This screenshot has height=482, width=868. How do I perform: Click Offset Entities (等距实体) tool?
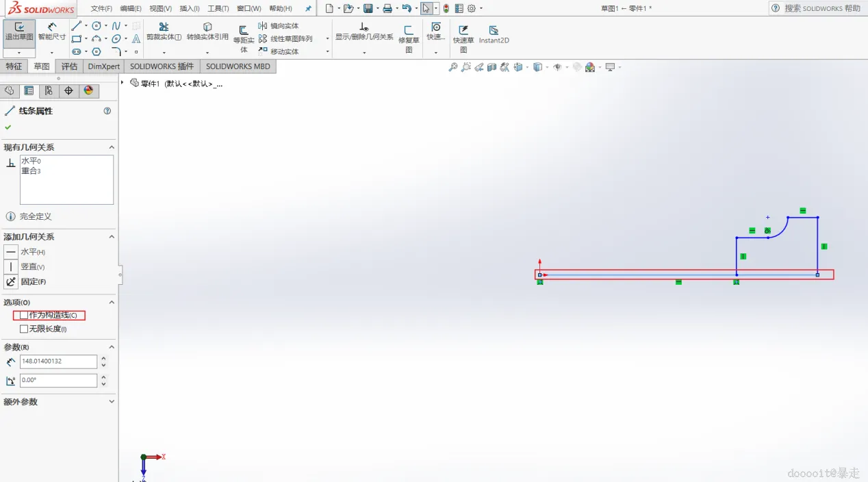[244, 39]
